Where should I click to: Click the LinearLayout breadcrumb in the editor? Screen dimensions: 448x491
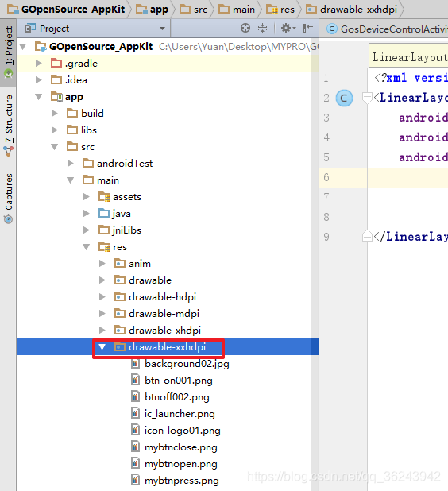coord(409,57)
